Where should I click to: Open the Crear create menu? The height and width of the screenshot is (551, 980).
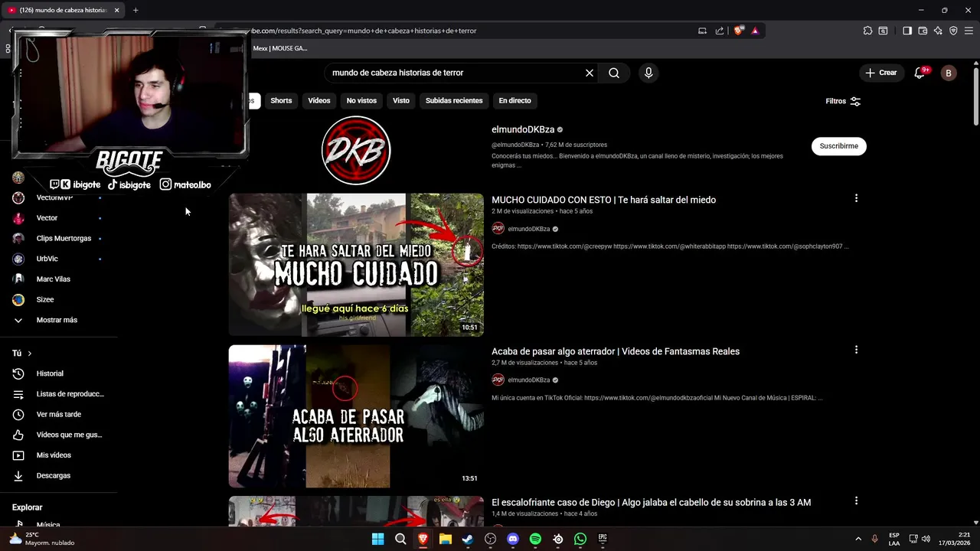tap(880, 73)
